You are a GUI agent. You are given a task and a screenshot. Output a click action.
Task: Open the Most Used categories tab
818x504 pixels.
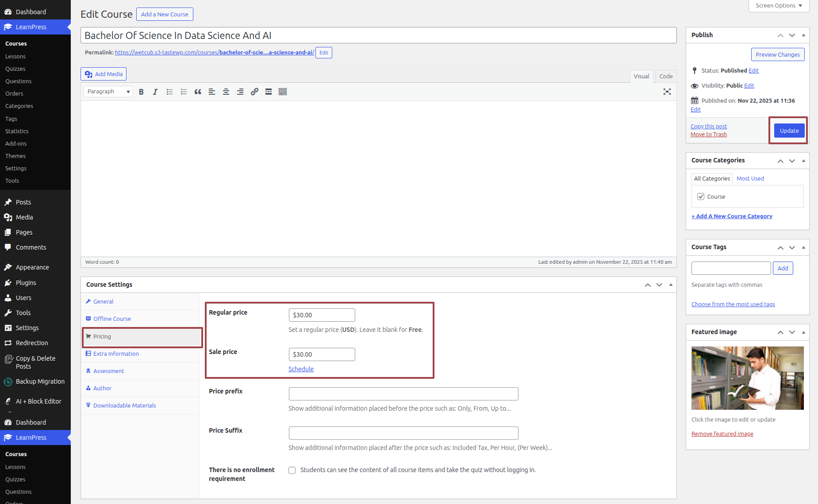point(750,179)
